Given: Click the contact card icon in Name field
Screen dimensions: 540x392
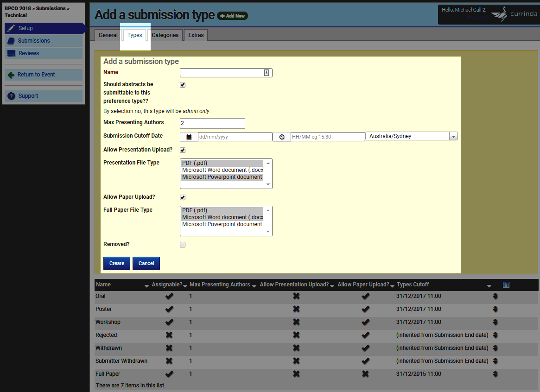Looking at the screenshot, I should click(x=267, y=73).
